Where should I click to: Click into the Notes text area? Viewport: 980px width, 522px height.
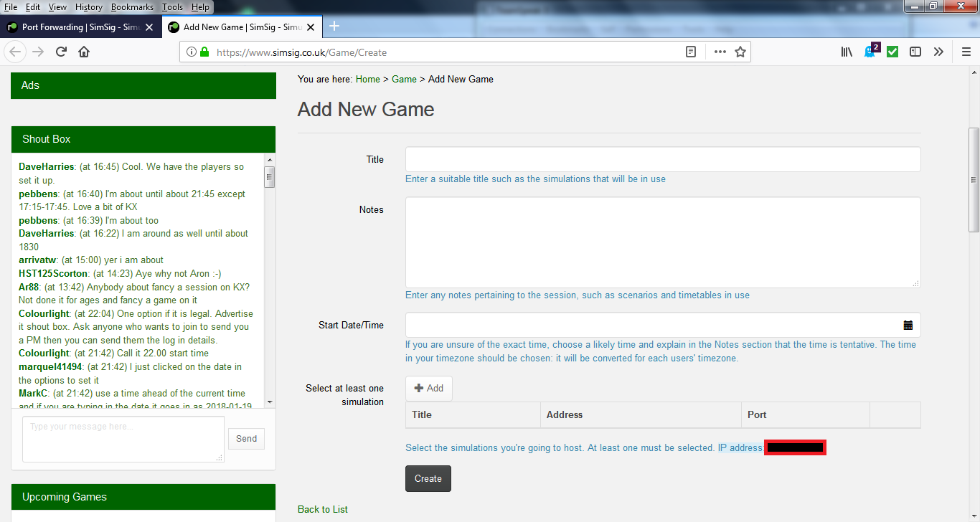pyautogui.click(x=663, y=242)
